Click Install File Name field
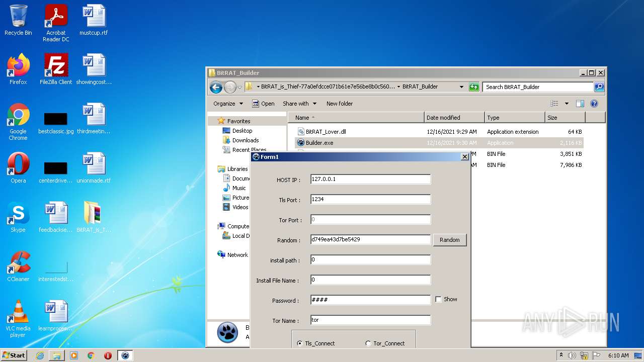The image size is (644, 362). [x=370, y=280]
